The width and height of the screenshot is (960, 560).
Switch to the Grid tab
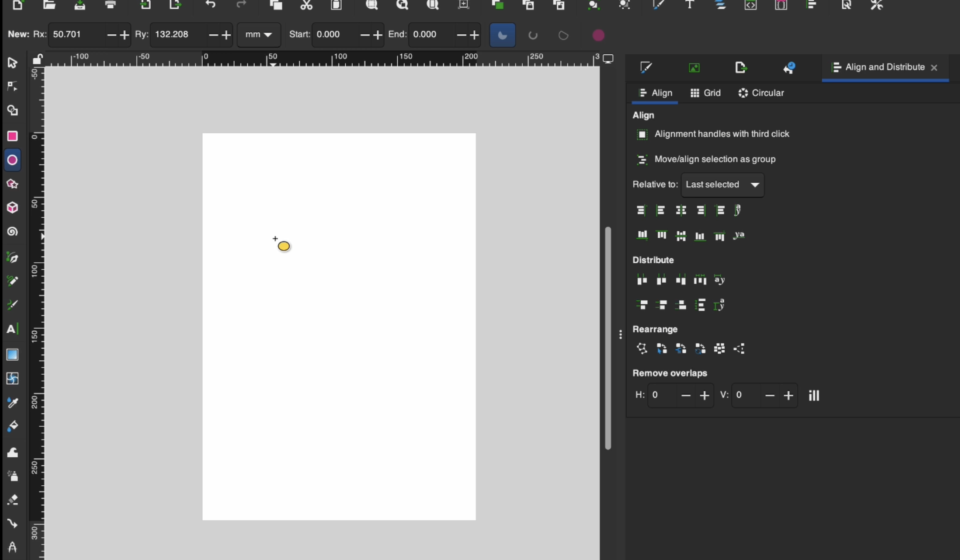[x=705, y=93]
